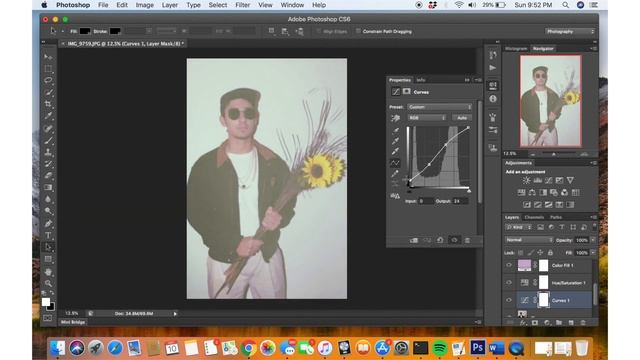This screenshot has height=360, width=640.
Task: Toggle lock all in Layers panel
Action: pyautogui.click(x=550, y=253)
